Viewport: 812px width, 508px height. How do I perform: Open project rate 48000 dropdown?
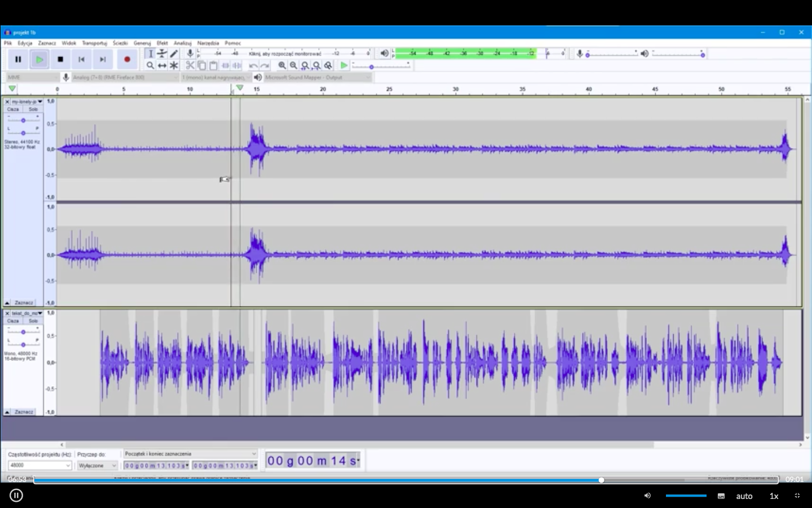tap(40, 466)
